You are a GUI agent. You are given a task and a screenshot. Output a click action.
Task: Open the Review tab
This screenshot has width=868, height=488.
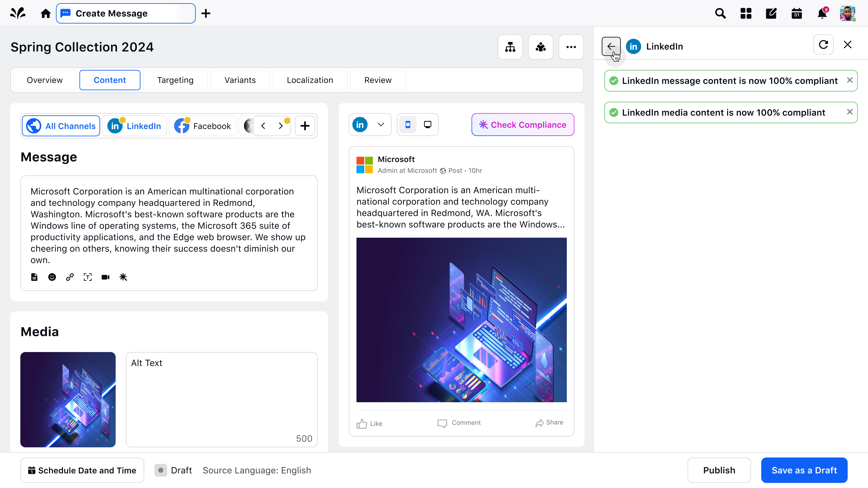(x=378, y=80)
